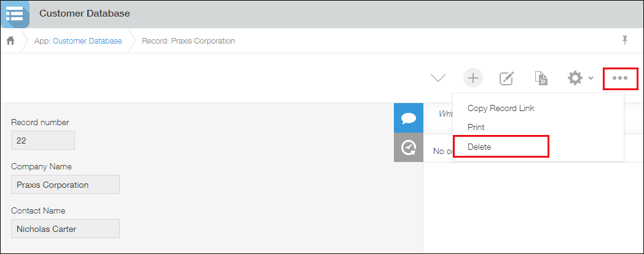Click the Record: Praxis Corporation breadcrumb
The image size is (644, 254).
click(188, 41)
